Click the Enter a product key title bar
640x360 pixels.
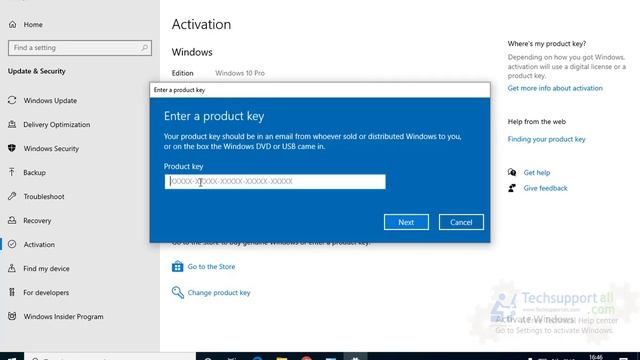[x=320, y=90]
